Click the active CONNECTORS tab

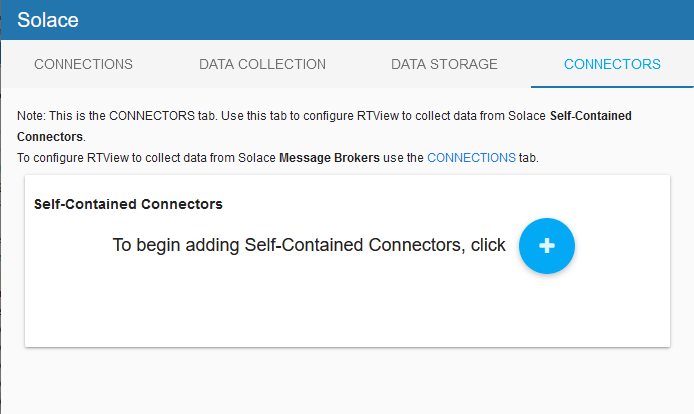[612, 64]
